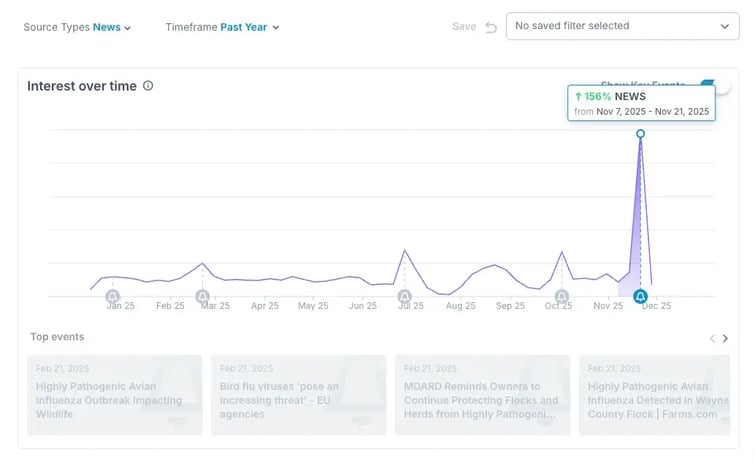Click the key event bell near Jan 25
755x463 pixels.
(x=112, y=297)
